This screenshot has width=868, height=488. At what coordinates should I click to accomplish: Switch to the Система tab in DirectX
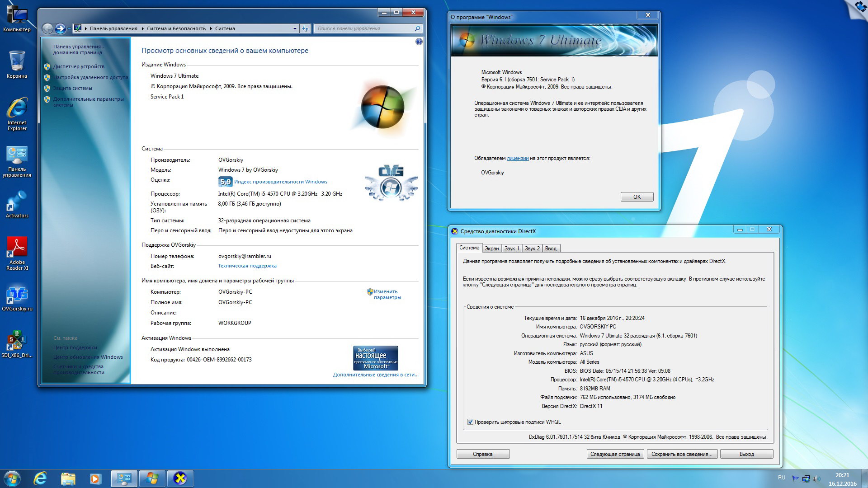[x=469, y=248]
